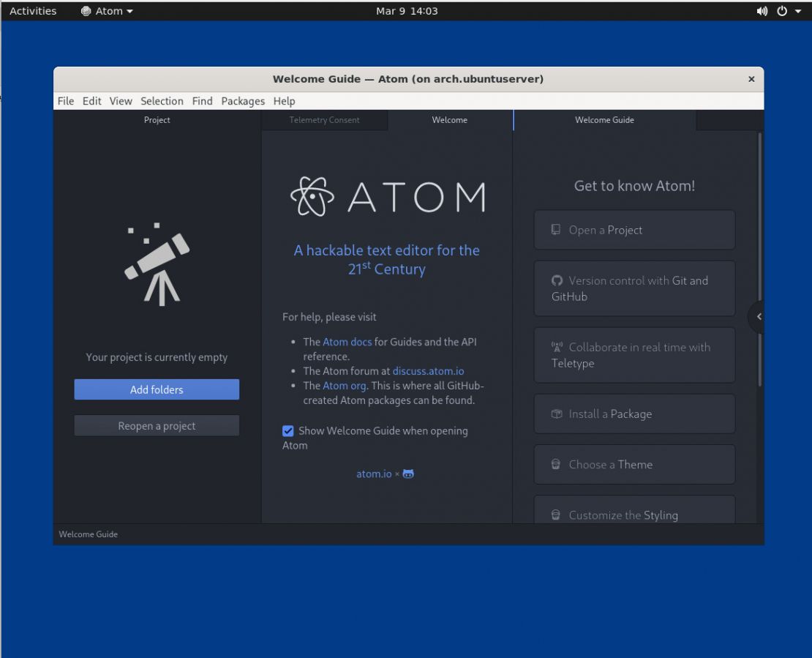Click the book icon on Open a Project
812x658 pixels.
(555, 229)
